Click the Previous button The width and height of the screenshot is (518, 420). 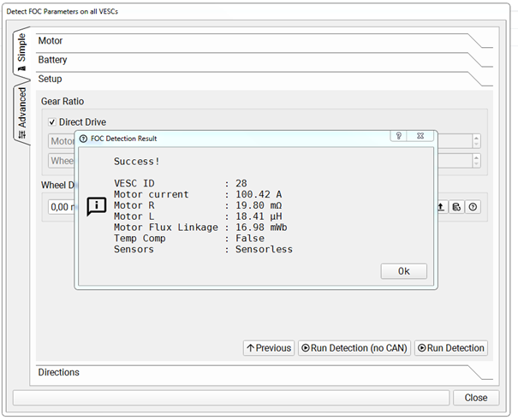(269, 348)
